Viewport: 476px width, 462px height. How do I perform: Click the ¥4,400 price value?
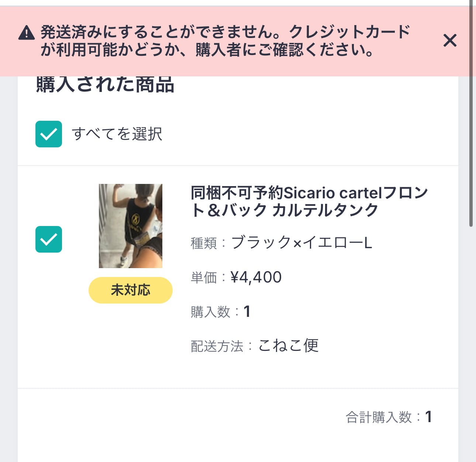click(x=257, y=277)
